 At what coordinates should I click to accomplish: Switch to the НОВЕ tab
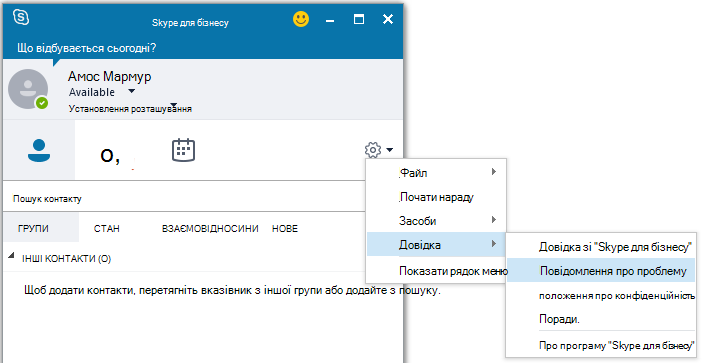pyautogui.click(x=285, y=229)
